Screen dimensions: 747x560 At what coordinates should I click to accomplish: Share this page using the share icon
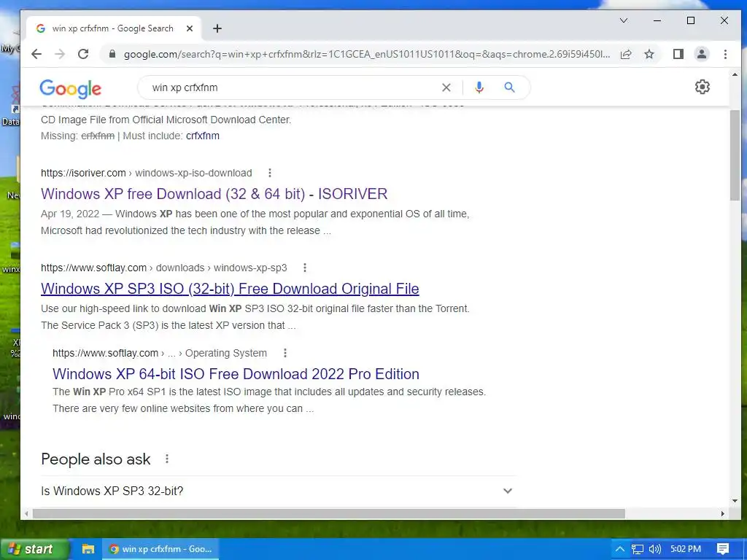click(x=626, y=54)
